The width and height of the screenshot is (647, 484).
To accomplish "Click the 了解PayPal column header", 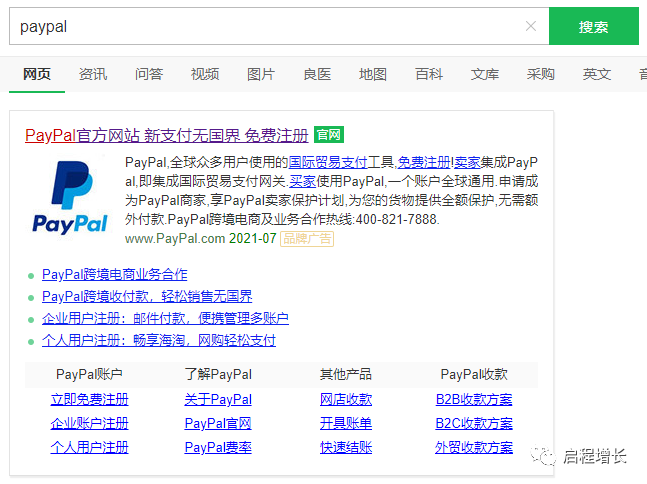I will pos(218,375).
